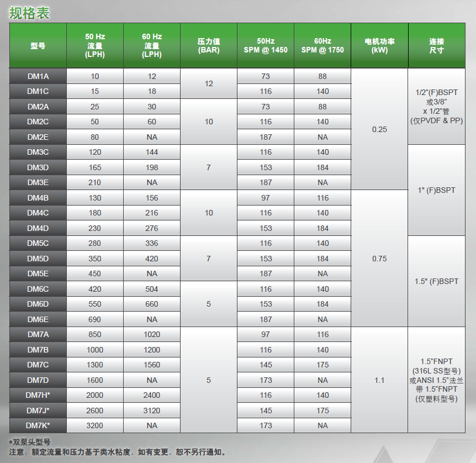The width and height of the screenshot is (476, 463).
Task: Click the 50 Hz 流量 (LPH) header
Action: (95, 45)
